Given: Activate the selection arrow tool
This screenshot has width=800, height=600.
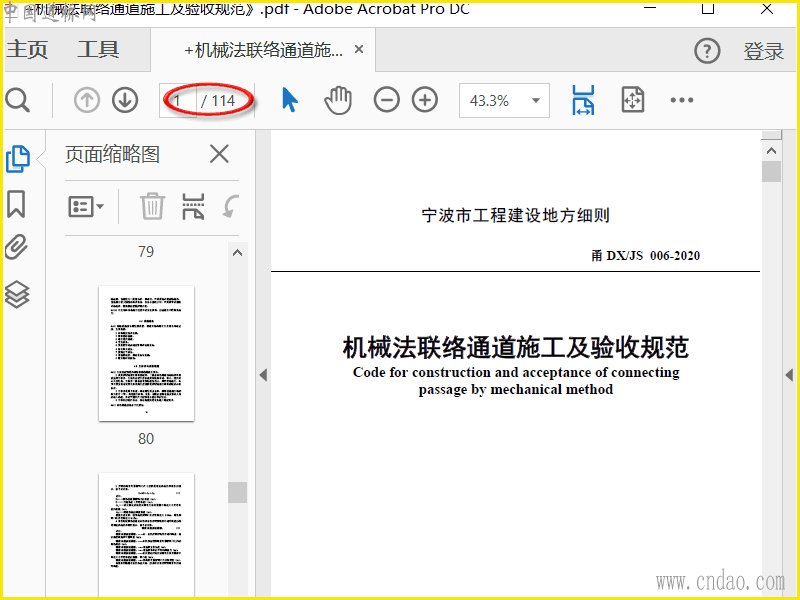Looking at the screenshot, I should point(290,100).
